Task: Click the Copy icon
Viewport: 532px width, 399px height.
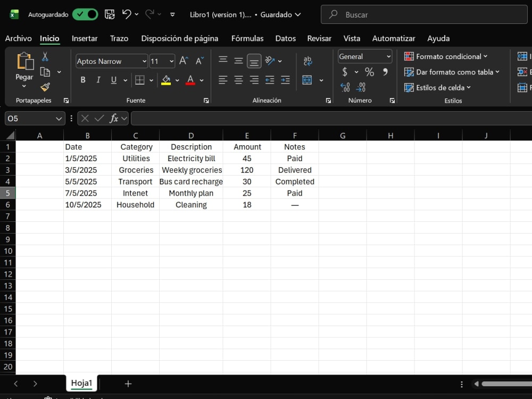Action: tap(45, 72)
